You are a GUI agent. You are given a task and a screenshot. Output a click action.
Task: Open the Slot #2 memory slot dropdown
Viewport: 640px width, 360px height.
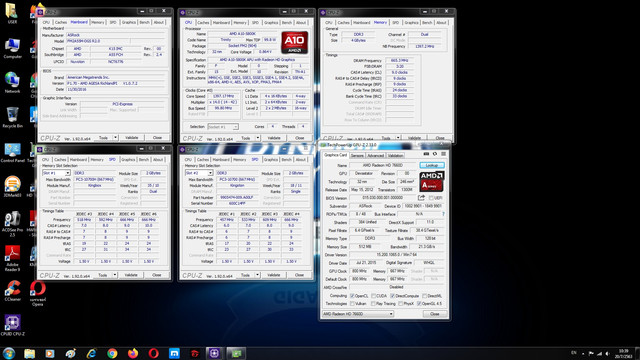point(199,173)
